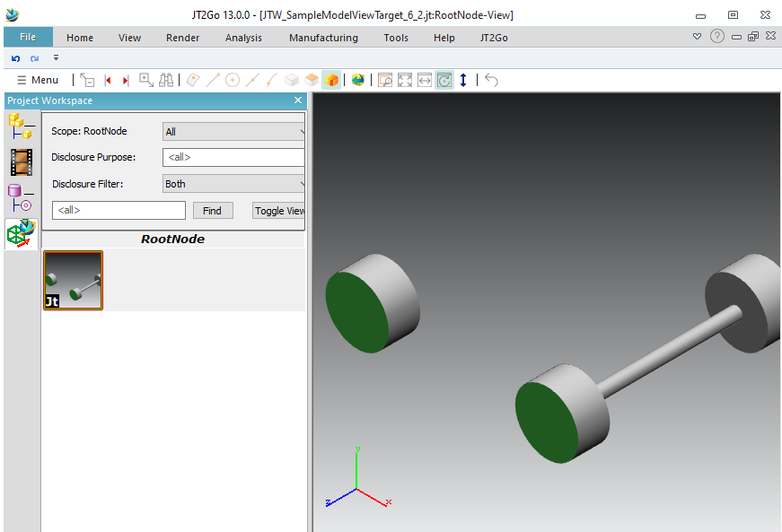
Task: Minimize the inner document window
Action: [736, 37]
